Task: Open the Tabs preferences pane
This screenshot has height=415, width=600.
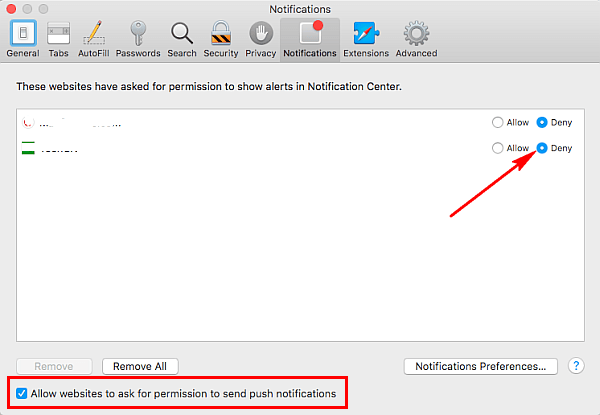Action: pos(58,39)
